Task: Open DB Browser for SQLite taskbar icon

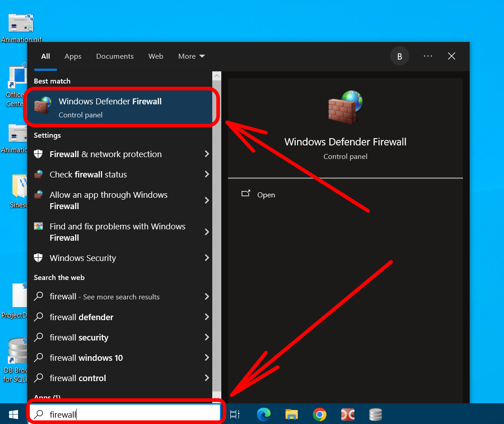Action: pyautogui.click(x=376, y=414)
